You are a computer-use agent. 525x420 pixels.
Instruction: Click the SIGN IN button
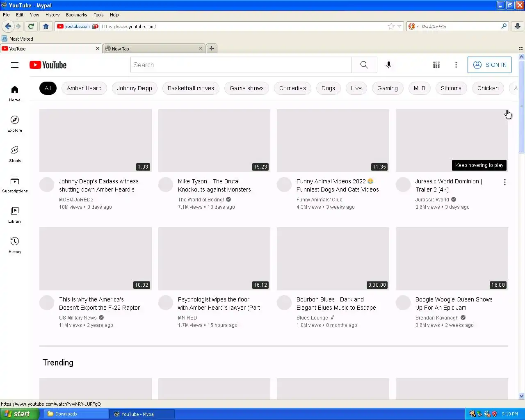pyautogui.click(x=489, y=65)
